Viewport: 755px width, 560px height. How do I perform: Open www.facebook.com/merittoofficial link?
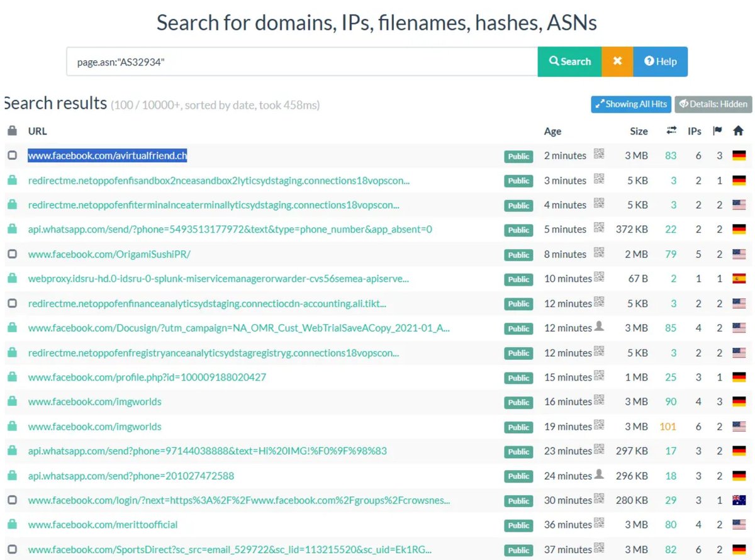(x=103, y=525)
